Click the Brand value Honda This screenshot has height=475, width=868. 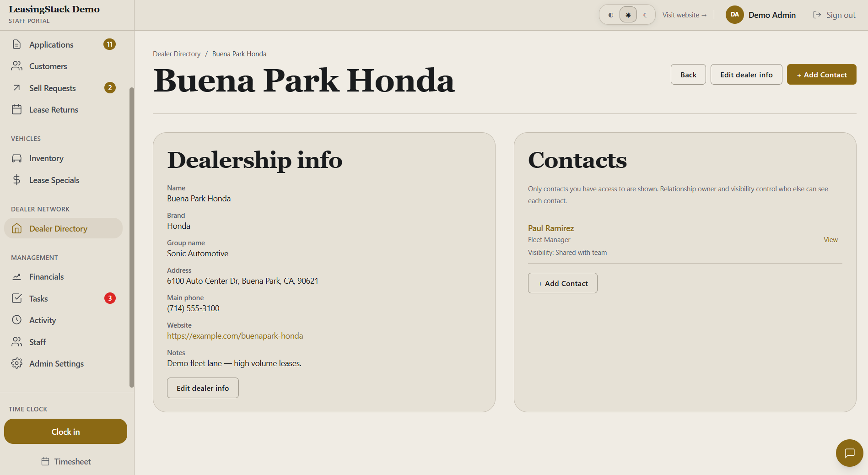[178, 226]
